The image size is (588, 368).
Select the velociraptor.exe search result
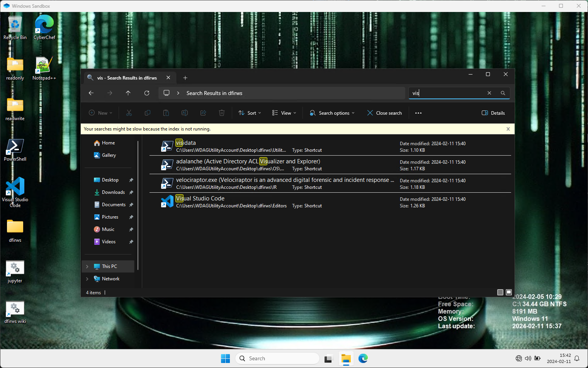(x=330, y=183)
